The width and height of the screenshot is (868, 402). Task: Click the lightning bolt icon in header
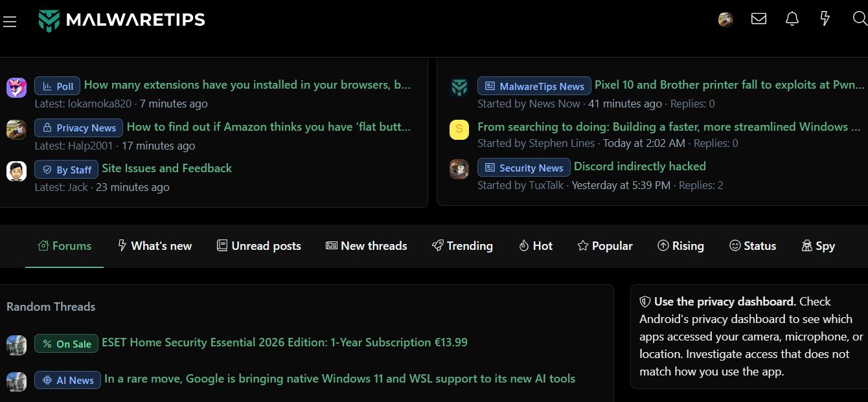coord(825,19)
